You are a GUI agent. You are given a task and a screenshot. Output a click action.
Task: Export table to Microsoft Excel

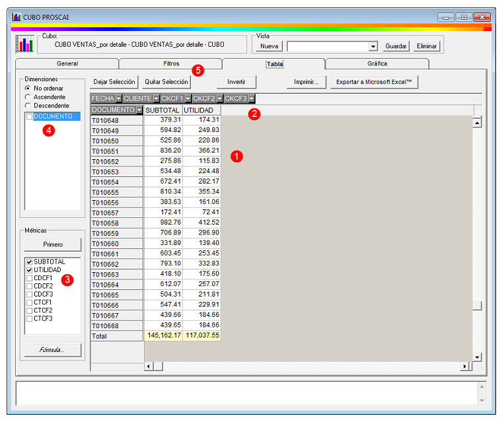(x=374, y=82)
